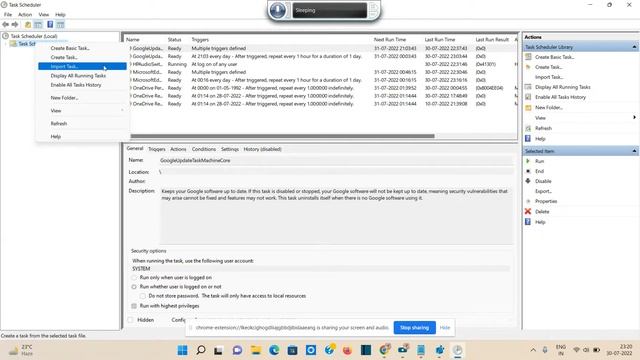640x360 pixels.
Task: Click Create Task icon in Actions pane
Action: pyautogui.click(x=528, y=67)
